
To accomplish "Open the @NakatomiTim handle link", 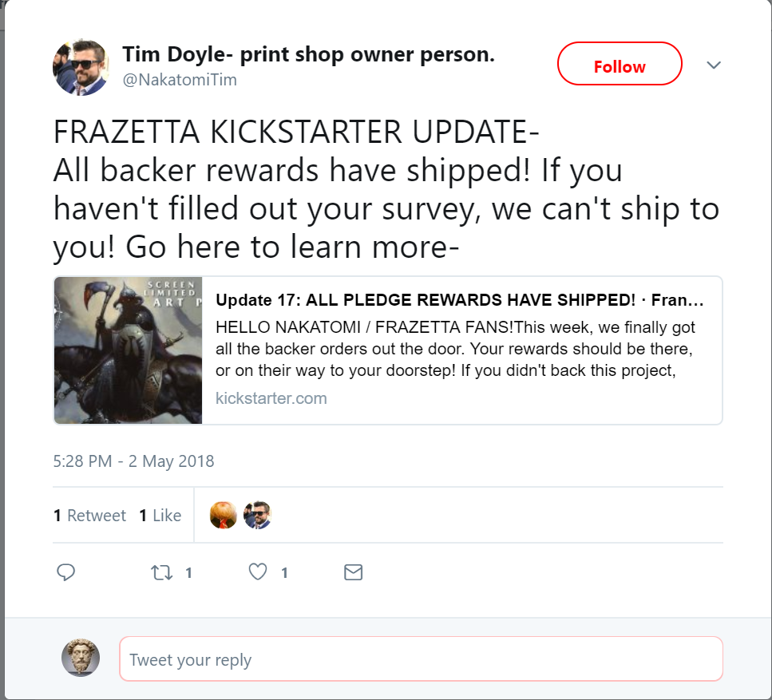I will pyautogui.click(x=180, y=80).
